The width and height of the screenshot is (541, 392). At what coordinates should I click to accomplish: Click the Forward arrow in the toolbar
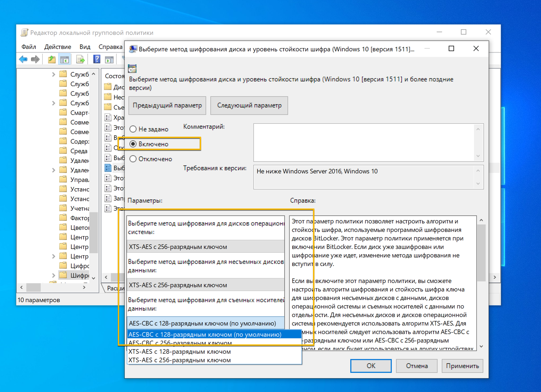click(35, 59)
